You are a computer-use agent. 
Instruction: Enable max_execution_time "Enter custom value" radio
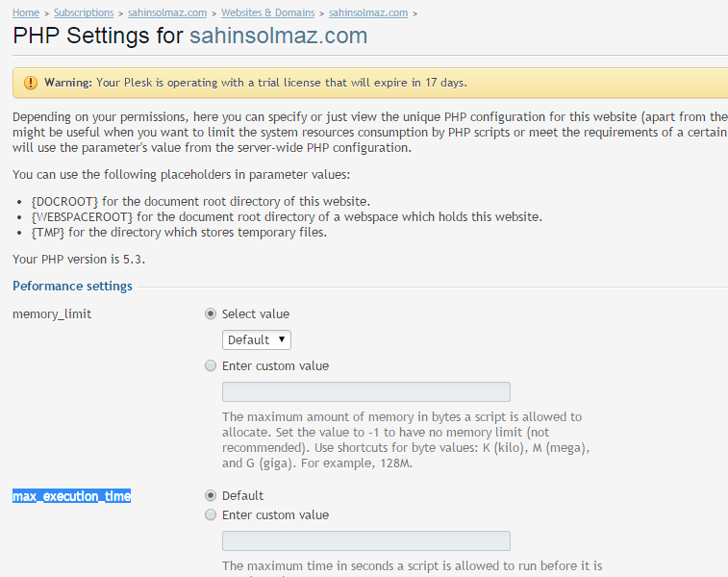211,514
